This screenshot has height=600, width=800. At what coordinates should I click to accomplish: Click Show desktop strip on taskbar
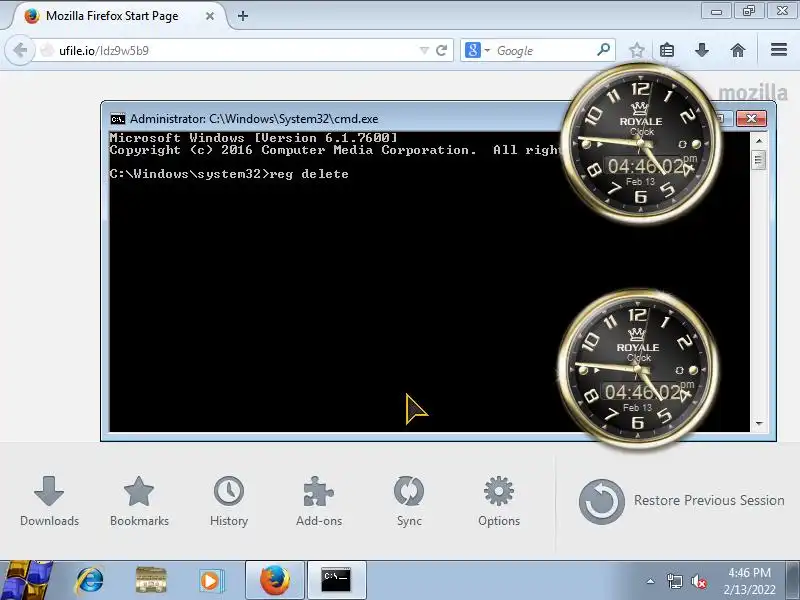[x=793, y=581]
